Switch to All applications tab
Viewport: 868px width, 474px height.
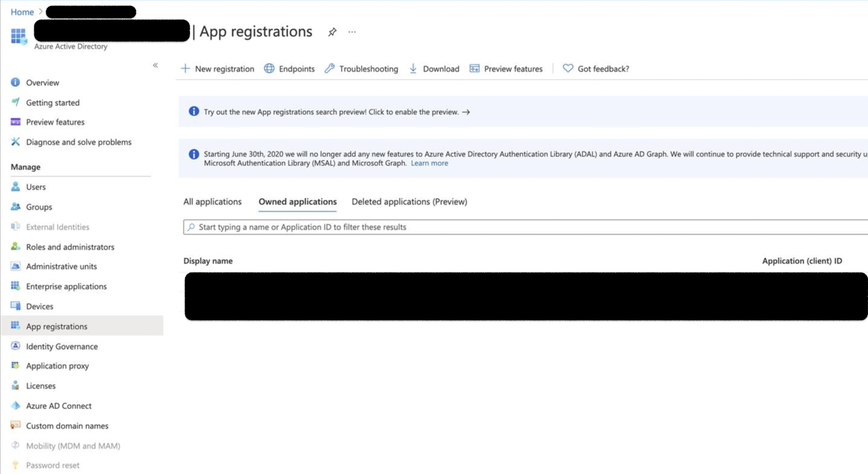click(x=213, y=201)
